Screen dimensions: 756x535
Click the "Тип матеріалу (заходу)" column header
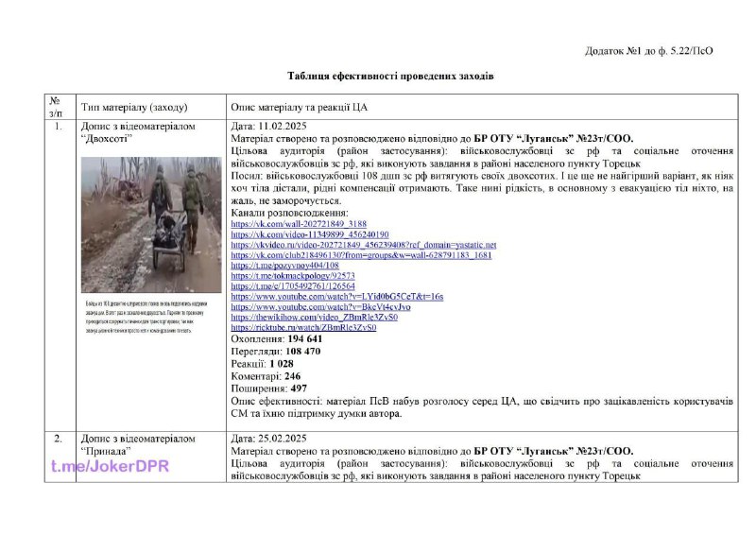pyautogui.click(x=134, y=106)
